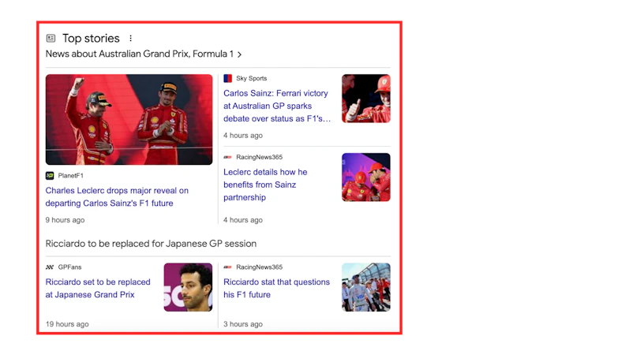Click the Ricciardo to be replaced section heading
Screen dimensions: 644x362
[x=151, y=244]
